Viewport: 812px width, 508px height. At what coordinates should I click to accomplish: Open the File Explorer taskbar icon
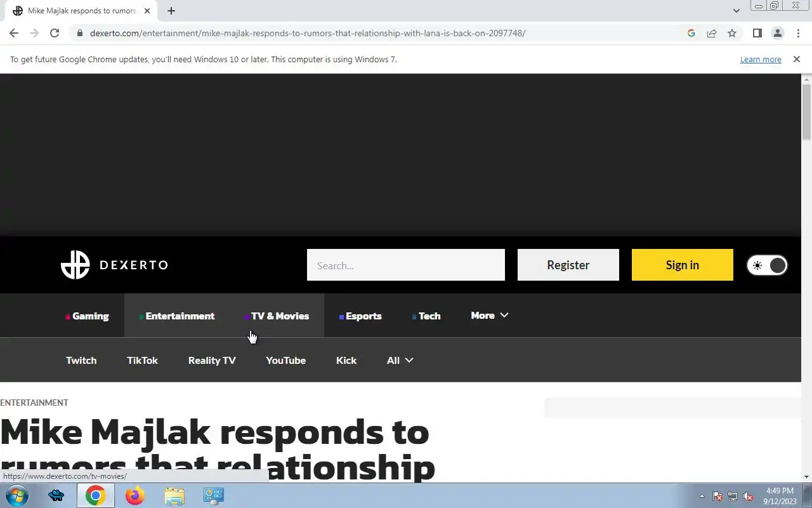(174, 495)
